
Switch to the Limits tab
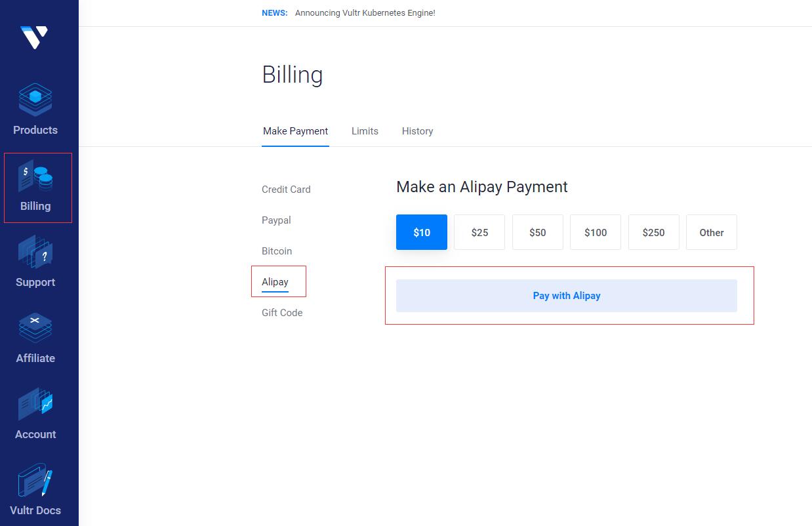[x=365, y=131]
